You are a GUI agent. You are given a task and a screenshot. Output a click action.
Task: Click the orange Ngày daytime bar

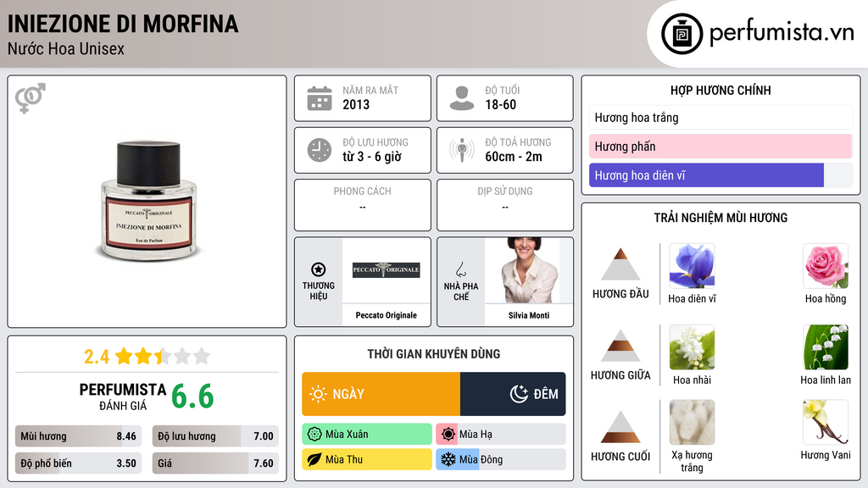click(x=381, y=394)
